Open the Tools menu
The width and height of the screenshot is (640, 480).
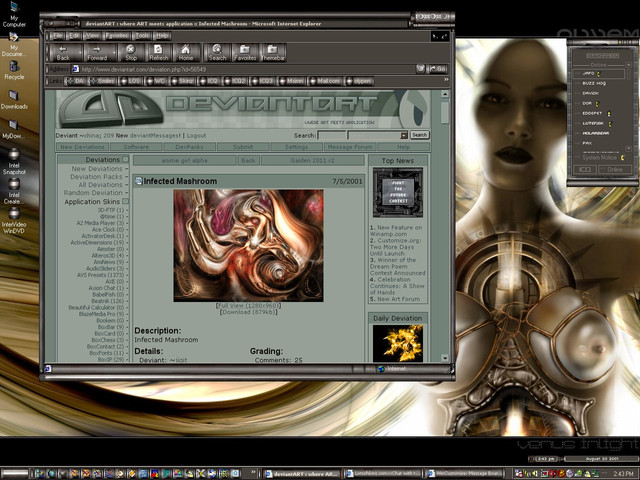143,35
